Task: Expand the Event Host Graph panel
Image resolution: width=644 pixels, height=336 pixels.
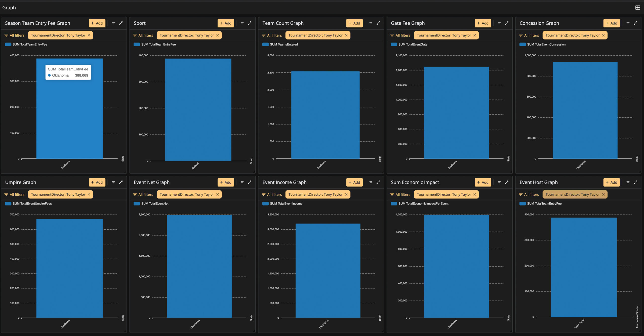Action: click(635, 182)
